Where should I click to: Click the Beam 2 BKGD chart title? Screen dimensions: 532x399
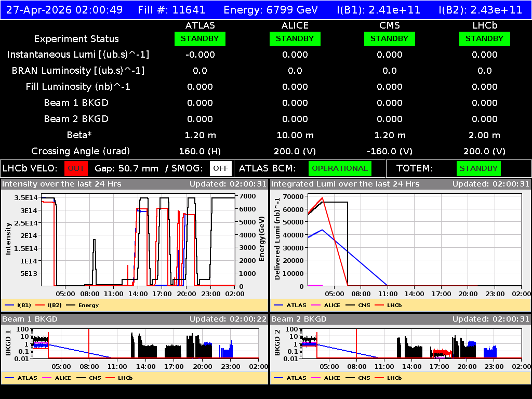[x=299, y=319]
